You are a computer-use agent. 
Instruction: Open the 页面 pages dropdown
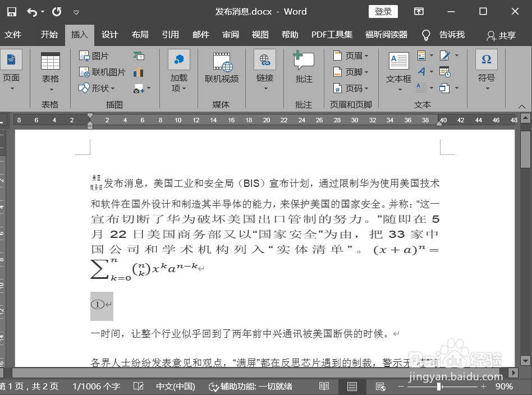pyautogui.click(x=11, y=70)
